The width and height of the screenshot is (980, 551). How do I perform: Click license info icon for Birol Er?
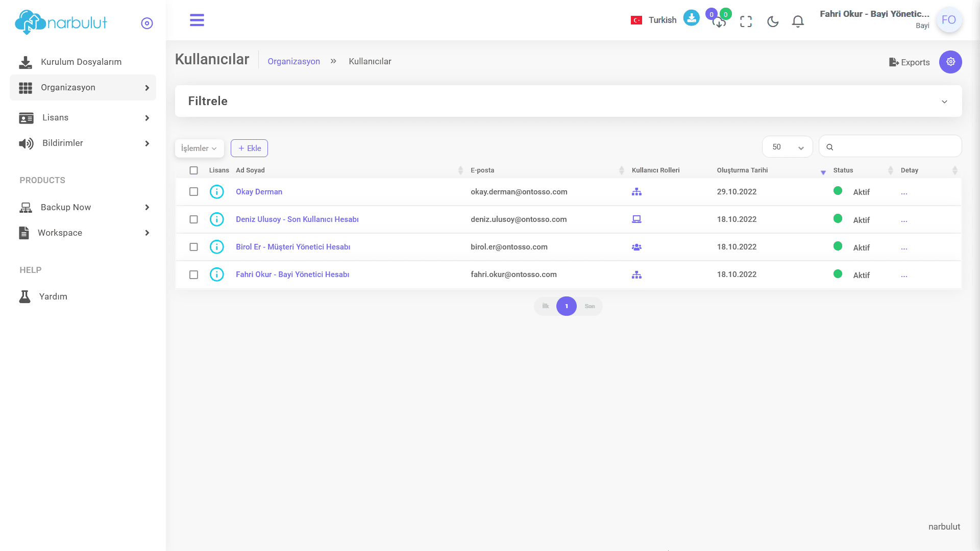point(217,247)
